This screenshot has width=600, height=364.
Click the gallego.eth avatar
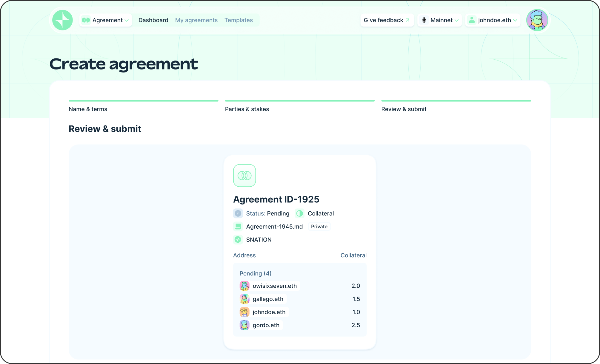click(244, 299)
